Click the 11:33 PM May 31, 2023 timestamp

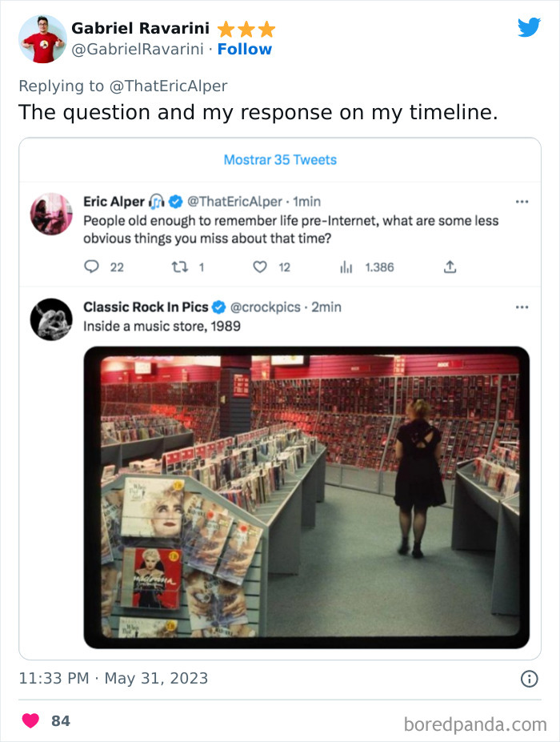click(113, 679)
